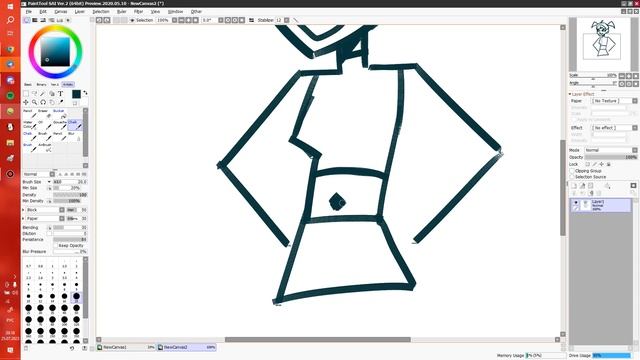Click the straight line drawing mode icon
The image size is (640, 360).
[x=296, y=20]
